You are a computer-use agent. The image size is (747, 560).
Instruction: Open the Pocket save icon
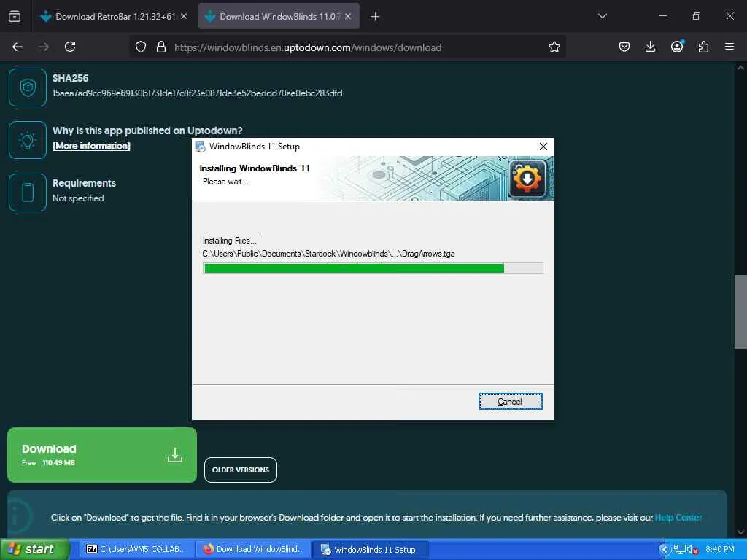point(624,47)
